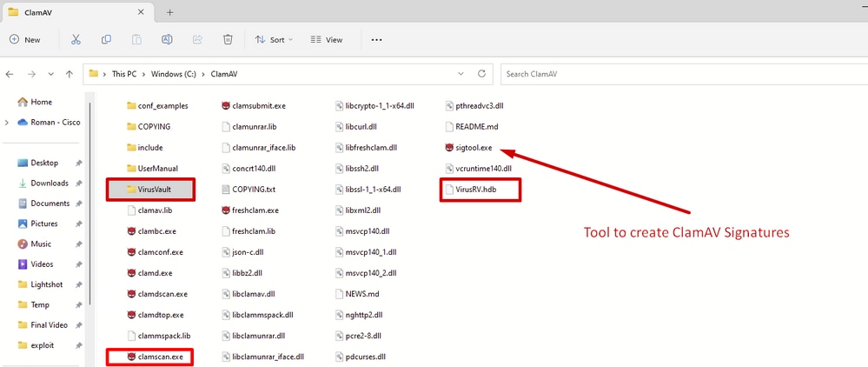Select pthreadvc3.dll file
The height and width of the screenshot is (367, 868).
pyautogui.click(x=474, y=105)
